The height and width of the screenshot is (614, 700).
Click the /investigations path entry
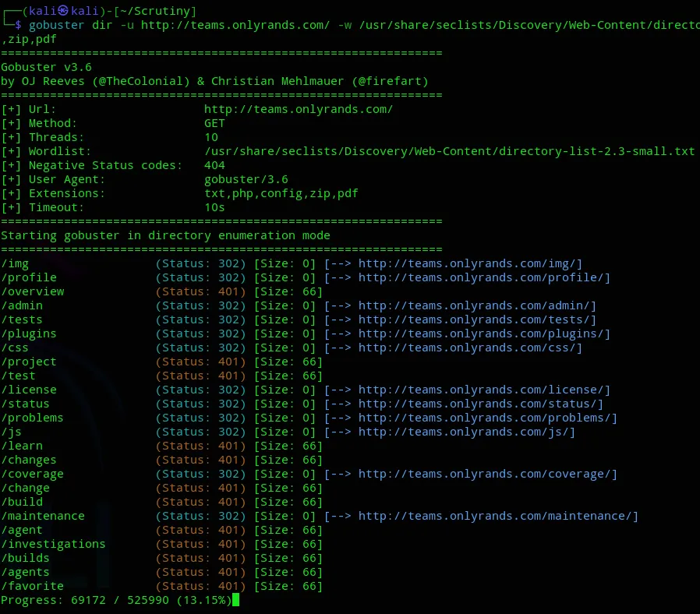point(53,545)
